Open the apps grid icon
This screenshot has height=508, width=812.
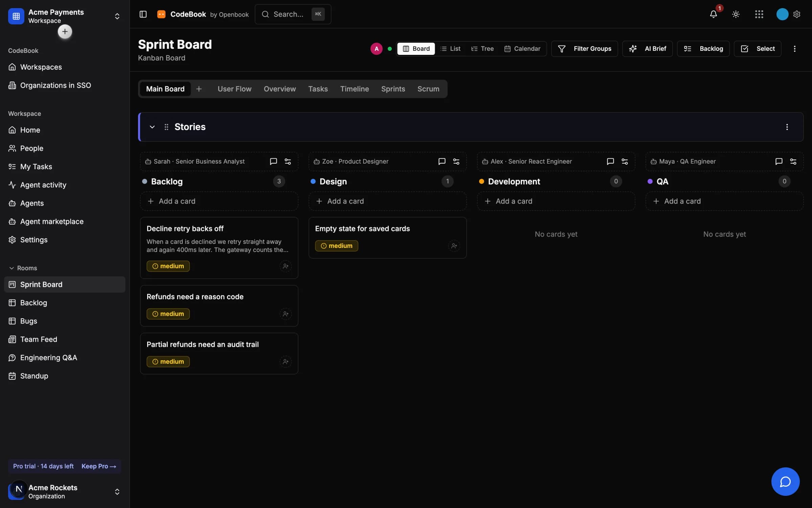click(759, 14)
